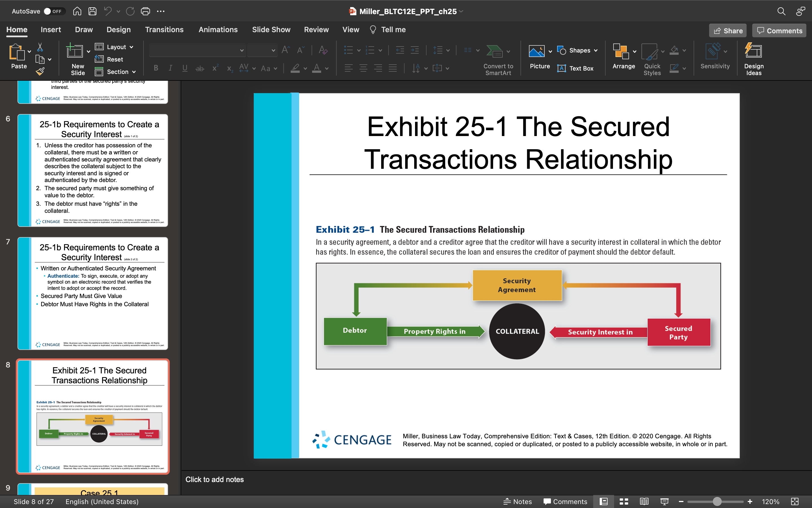Toggle Italic formatting
The width and height of the screenshot is (812, 508).
(171, 68)
